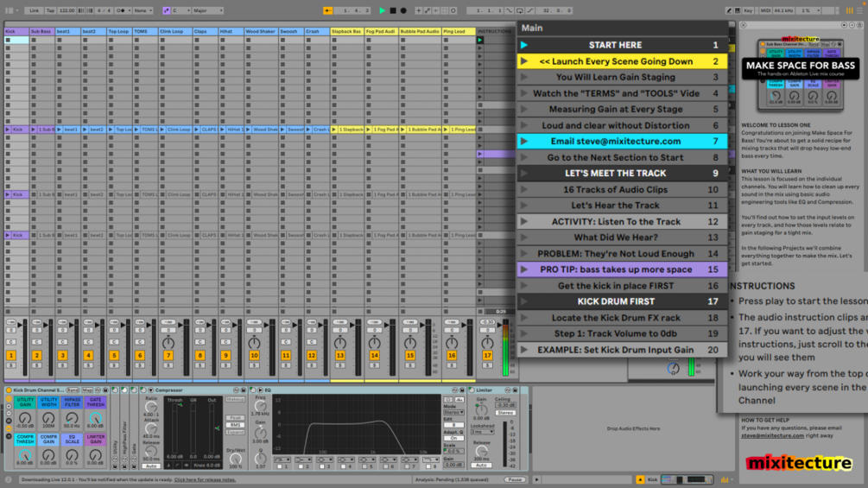Select RMS mode in Compressor
Screen dimensions: 868x488
(235, 426)
